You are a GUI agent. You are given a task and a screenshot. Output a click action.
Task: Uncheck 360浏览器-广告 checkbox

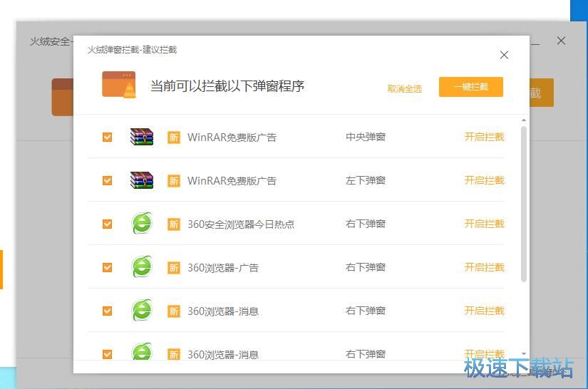point(107,268)
